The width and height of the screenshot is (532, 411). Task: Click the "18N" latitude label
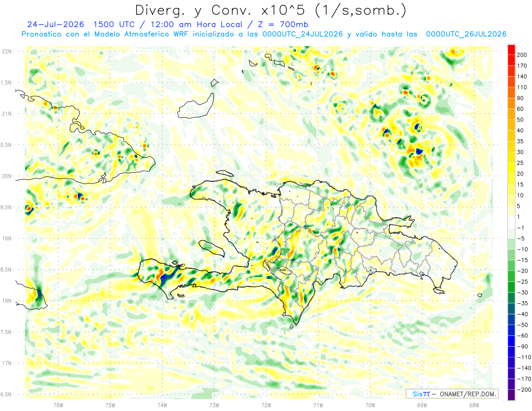[6, 301]
